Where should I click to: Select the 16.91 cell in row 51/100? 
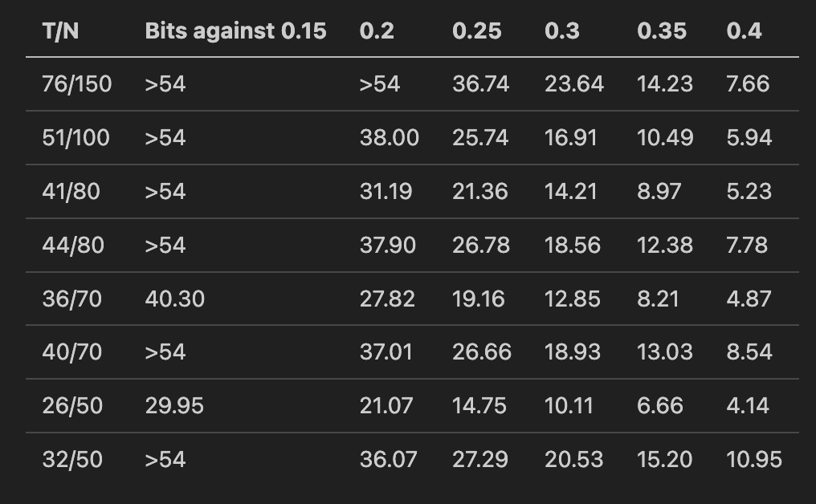(570, 138)
